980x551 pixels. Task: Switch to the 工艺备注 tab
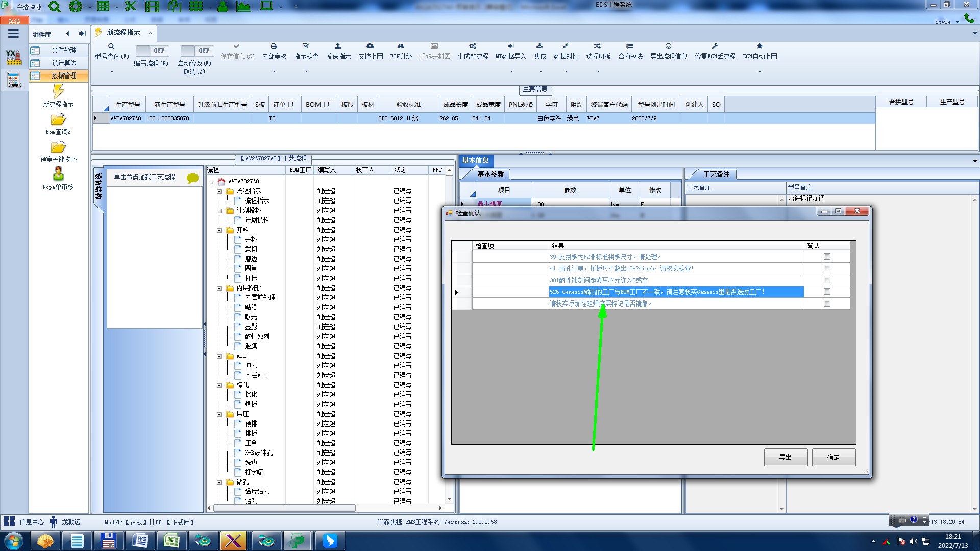click(716, 174)
